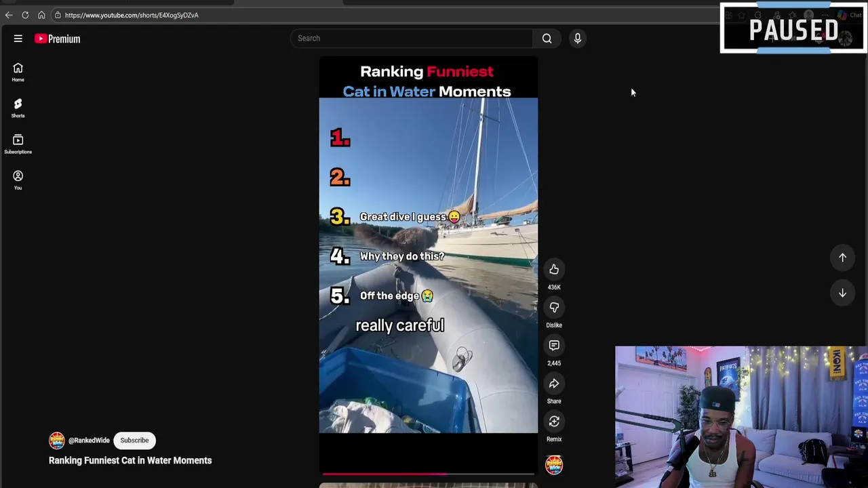Open the sound source avatar below Remix
Screen dimensions: 868x488
pyautogui.click(x=554, y=465)
